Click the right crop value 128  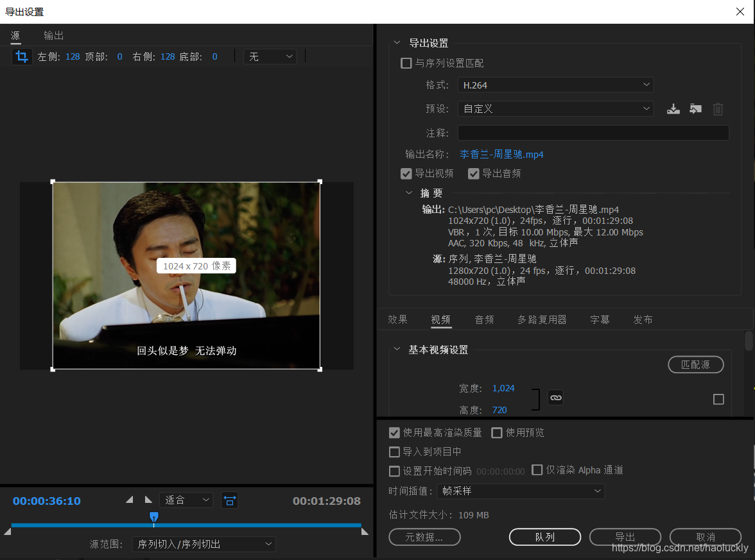click(168, 56)
